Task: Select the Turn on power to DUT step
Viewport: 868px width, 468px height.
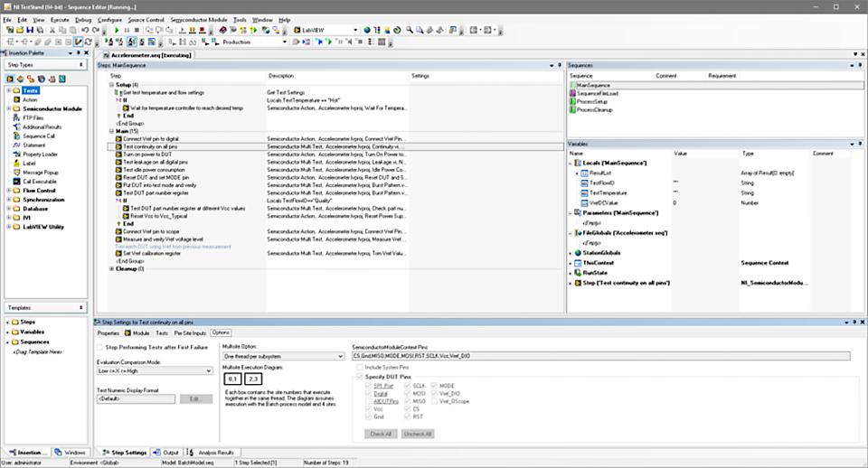Action: point(147,154)
